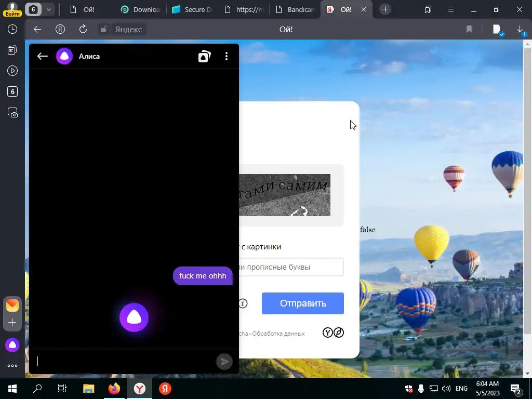532x399 pixels.
Task: Click the Войти profile icon
Action: point(12,9)
